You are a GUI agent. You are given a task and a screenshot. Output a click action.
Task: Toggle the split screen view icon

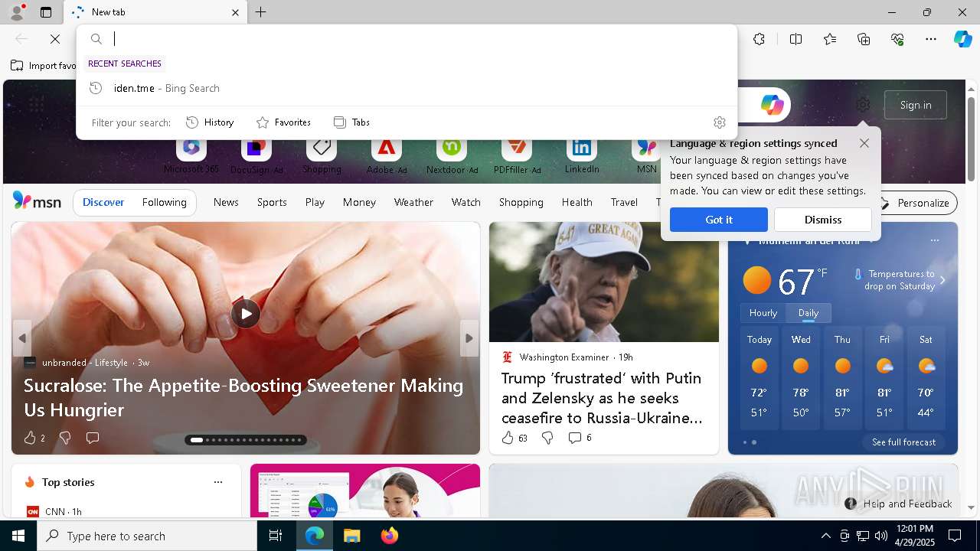click(795, 39)
